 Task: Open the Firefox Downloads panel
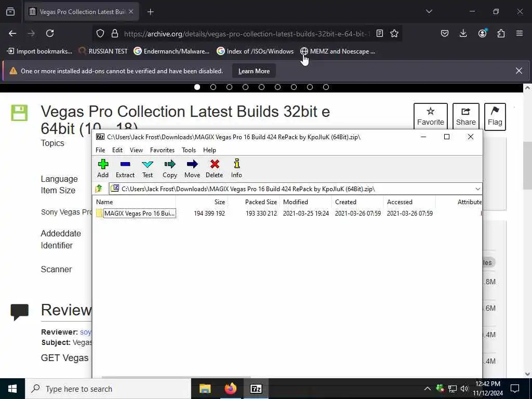[463, 33]
